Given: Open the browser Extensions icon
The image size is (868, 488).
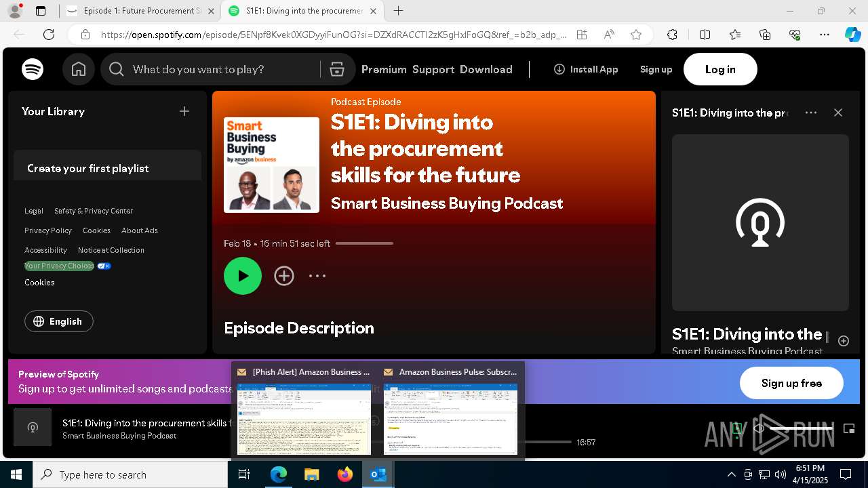Looking at the screenshot, I should [x=672, y=35].
